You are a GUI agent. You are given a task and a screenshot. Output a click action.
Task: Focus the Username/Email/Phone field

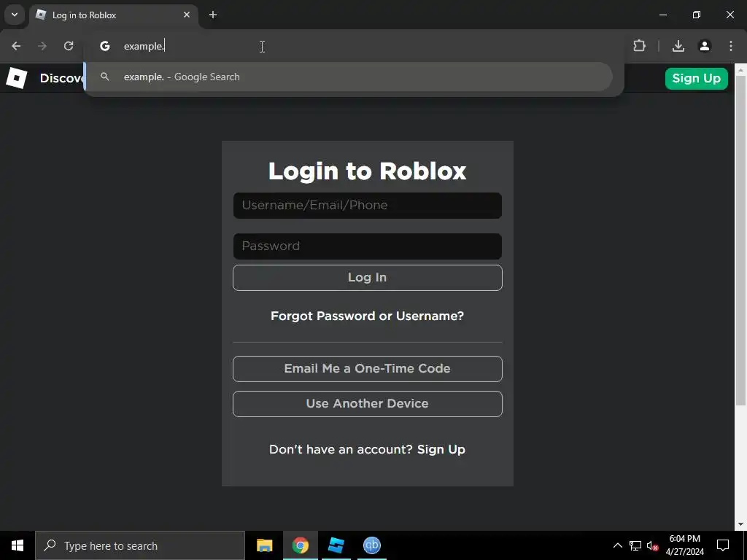pos(368,205)
